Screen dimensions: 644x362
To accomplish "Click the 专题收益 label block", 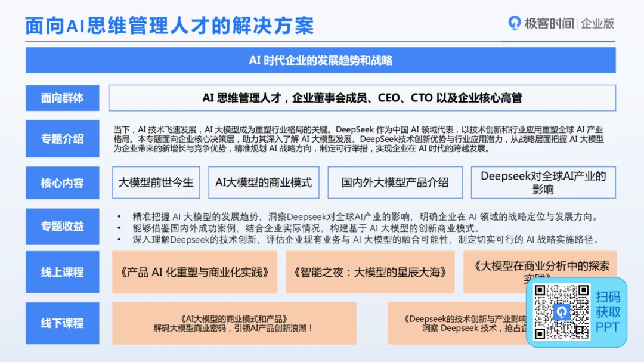I will [x=63, y=227].
